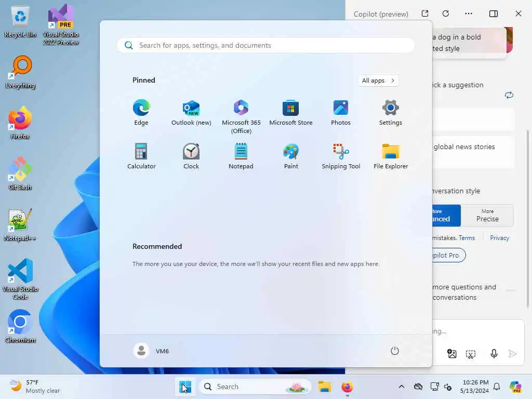Click the taskbar Search box

point(255,387)
